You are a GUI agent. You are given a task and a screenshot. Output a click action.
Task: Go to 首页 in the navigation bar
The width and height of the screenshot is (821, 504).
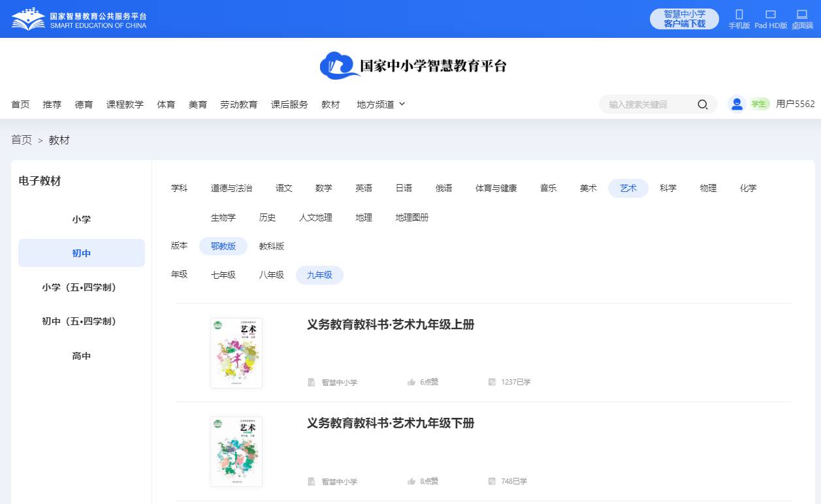click(20, 104)
